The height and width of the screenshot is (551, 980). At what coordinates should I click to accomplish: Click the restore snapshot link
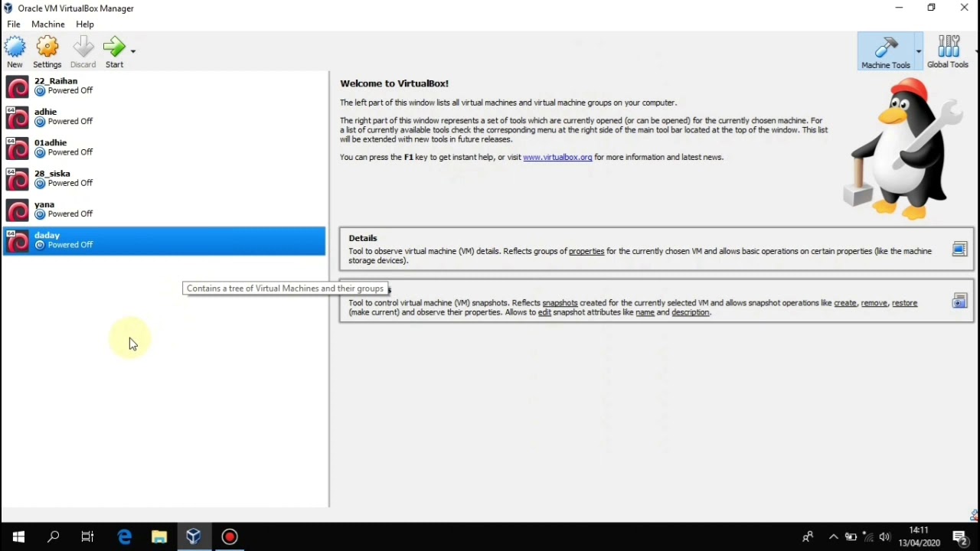(904, 303)
